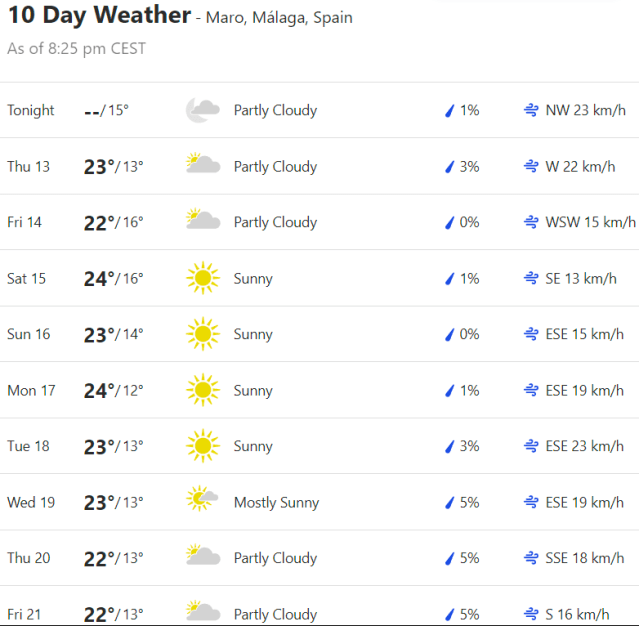Screen dimensions: 639x626
Task: Click the wind icon beside SSE 18 km/h
Action: click(x=531, y=558)
